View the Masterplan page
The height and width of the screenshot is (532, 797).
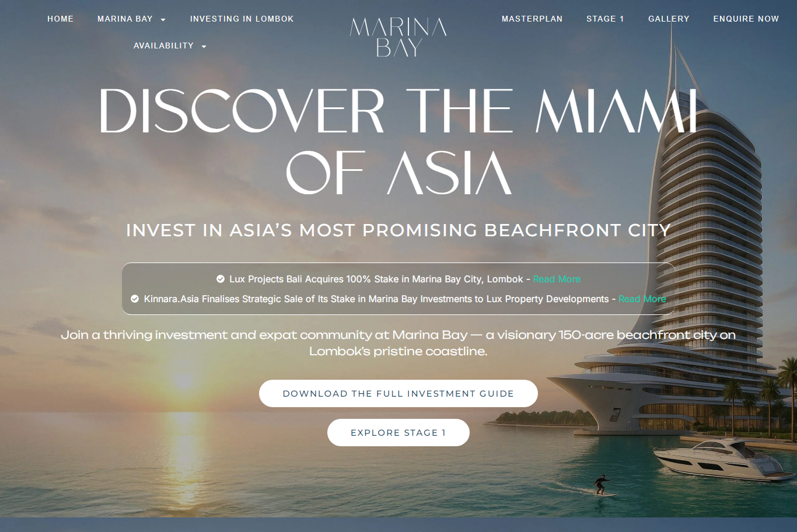point(532,19)
